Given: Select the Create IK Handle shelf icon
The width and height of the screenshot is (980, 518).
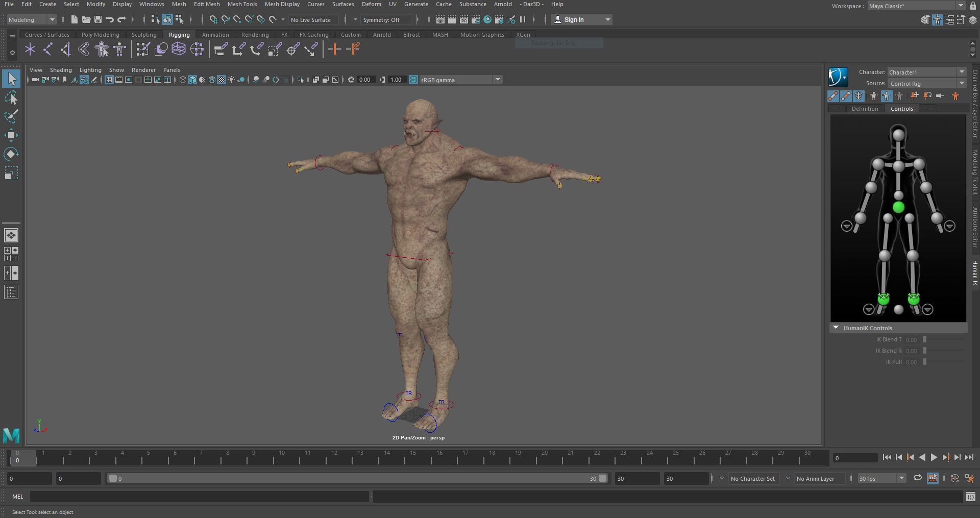Looking at the screenshot, I should pos(84,50).
